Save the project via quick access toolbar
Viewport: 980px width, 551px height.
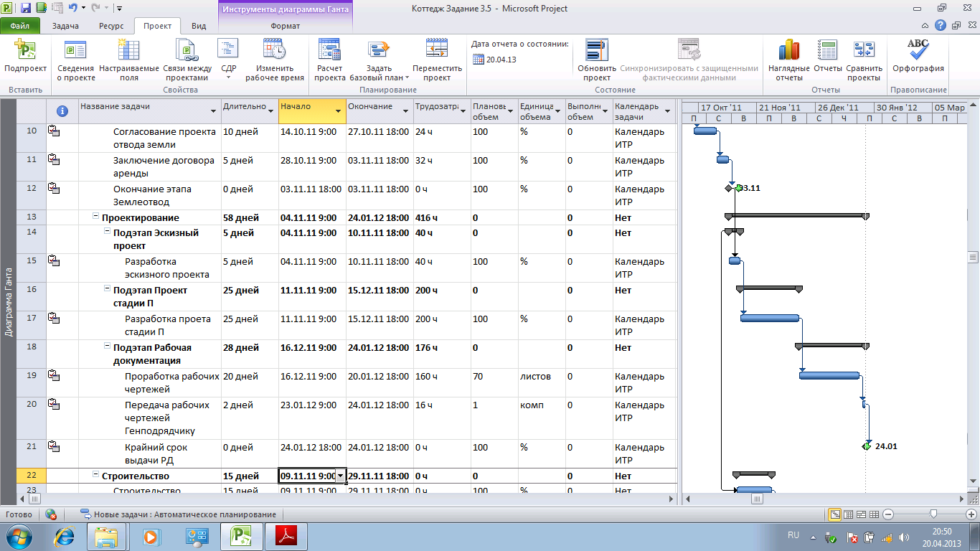[26, 9]
